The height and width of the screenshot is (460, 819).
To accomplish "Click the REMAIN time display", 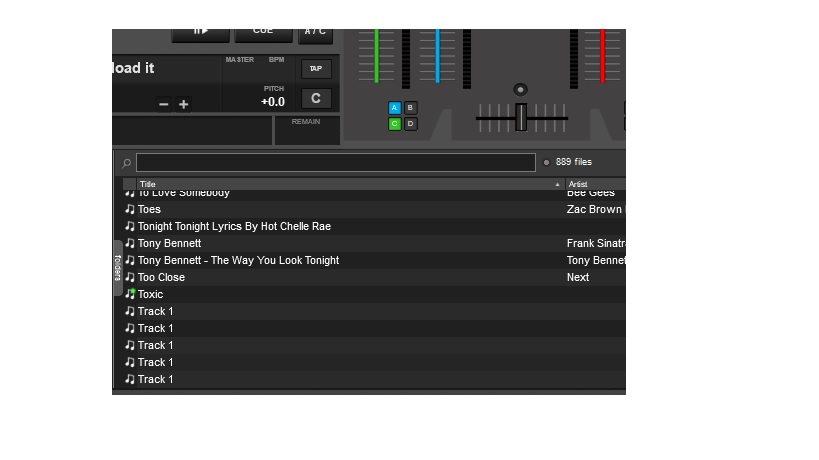I will point(307,130).
